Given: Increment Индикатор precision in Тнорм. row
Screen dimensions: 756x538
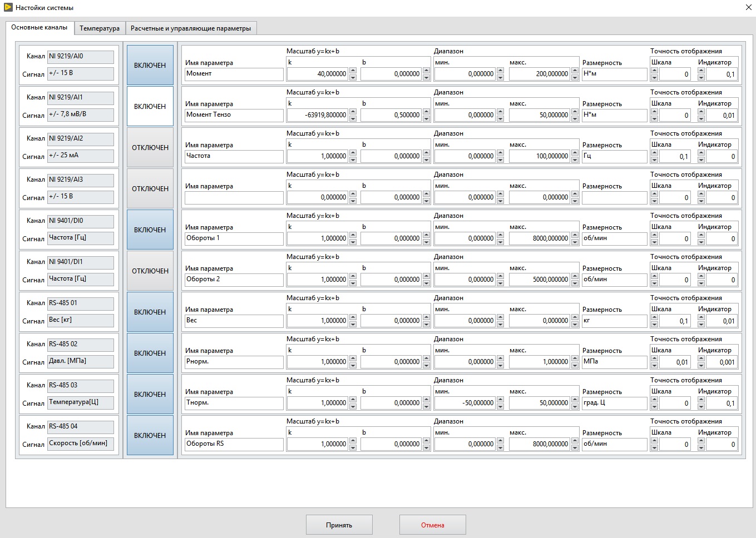Looking at the screenshot, I should coord(701,400).
